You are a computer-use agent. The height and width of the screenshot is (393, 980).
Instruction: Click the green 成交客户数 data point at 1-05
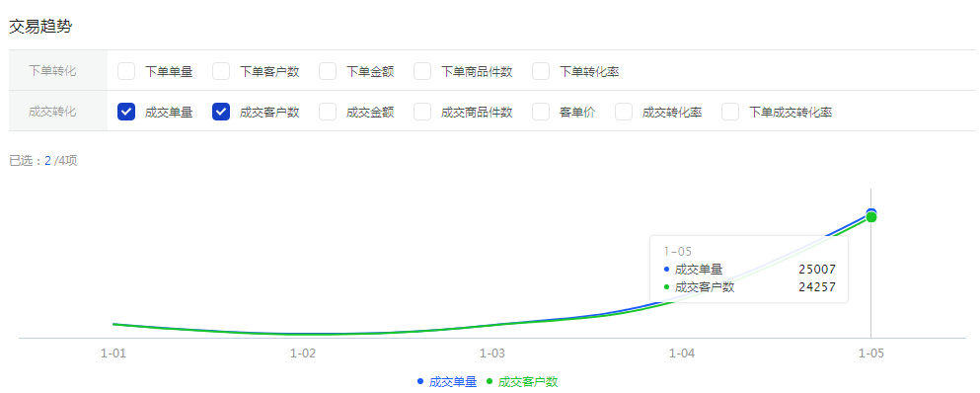[x=871, y=218]
